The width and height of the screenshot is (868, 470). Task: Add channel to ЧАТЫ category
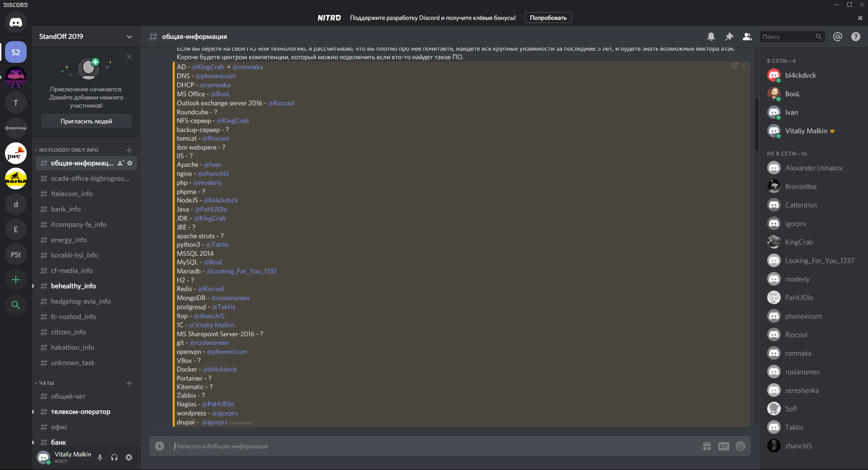coord(129,383)
